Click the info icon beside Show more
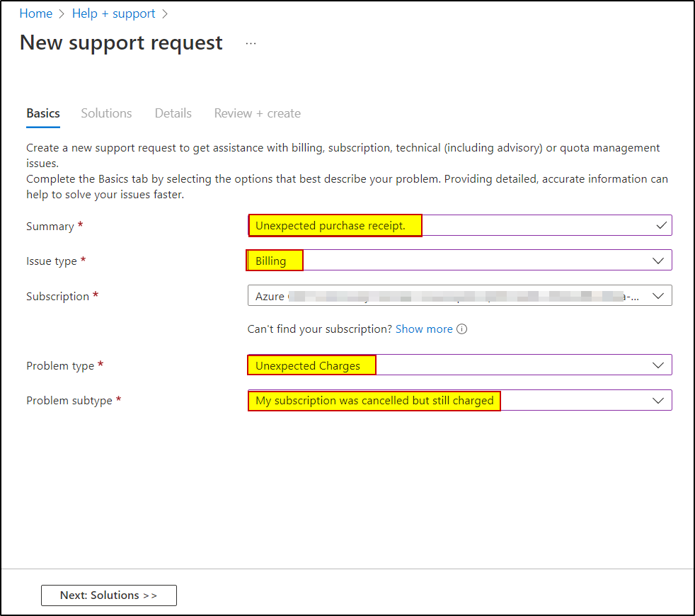 click(x=461, y=329)
